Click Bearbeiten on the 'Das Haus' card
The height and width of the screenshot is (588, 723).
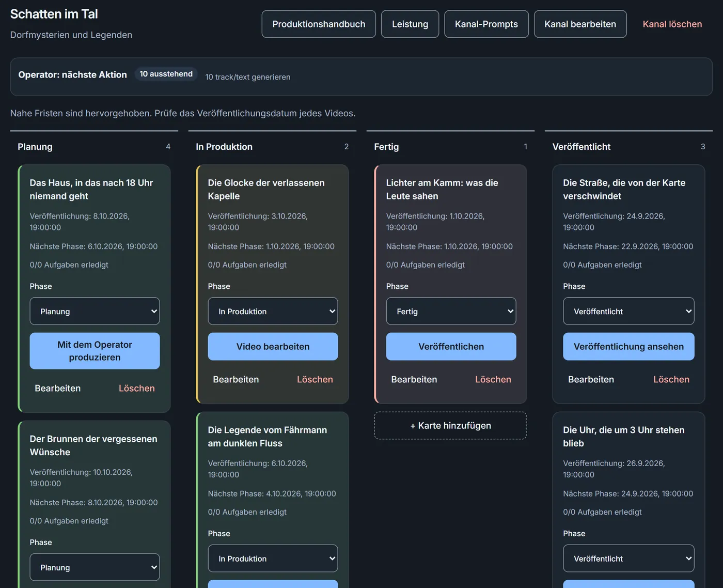(58, 389)
